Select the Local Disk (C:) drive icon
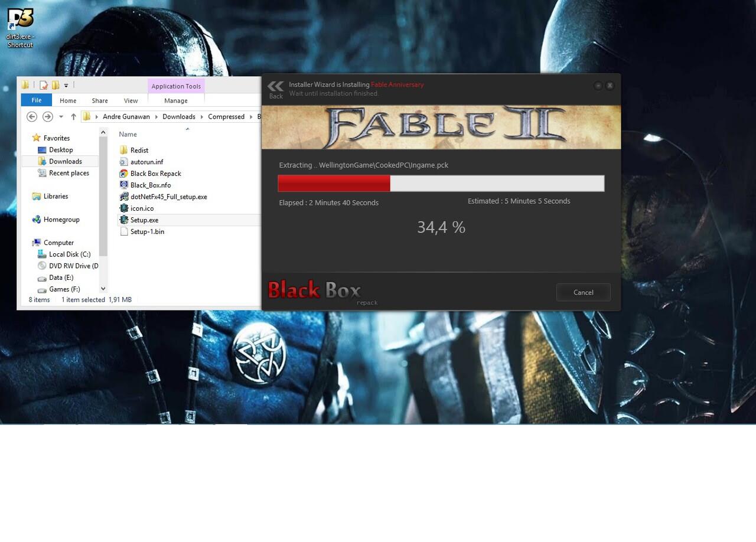This screenshot has width=756, height=542. click(x=42, y=254)
